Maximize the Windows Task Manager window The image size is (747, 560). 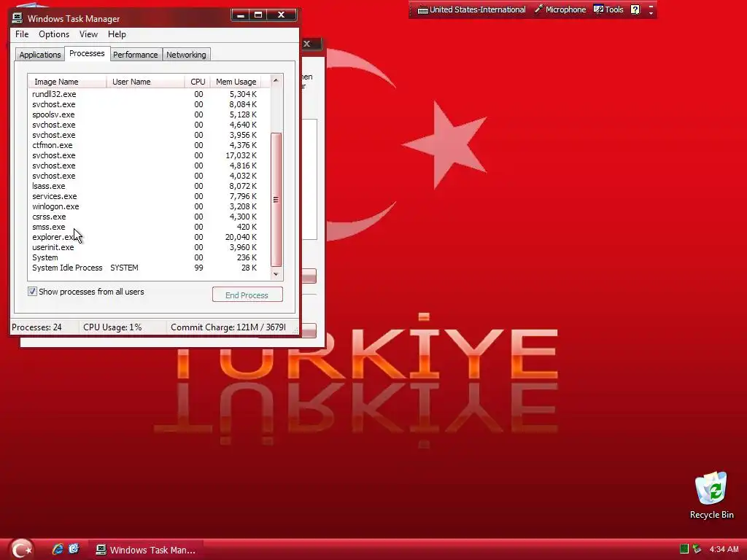click(258, 15)
